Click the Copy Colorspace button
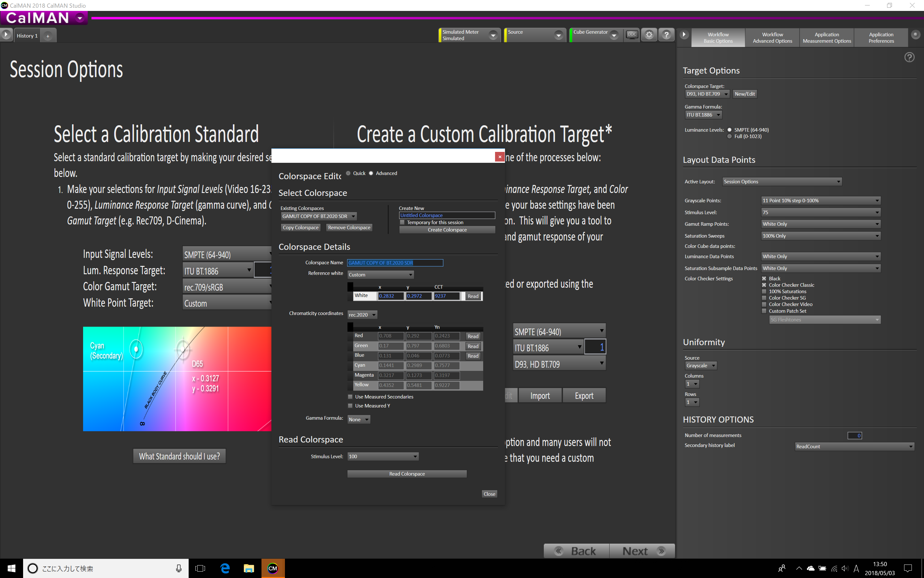 click(301, 227)
